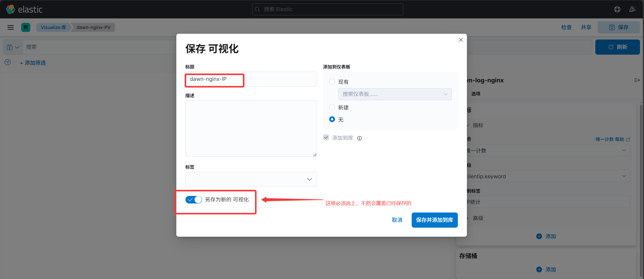Click 保存并添加到库 button
The height and width of the screenshot is (279, 644).
[434, 220]
